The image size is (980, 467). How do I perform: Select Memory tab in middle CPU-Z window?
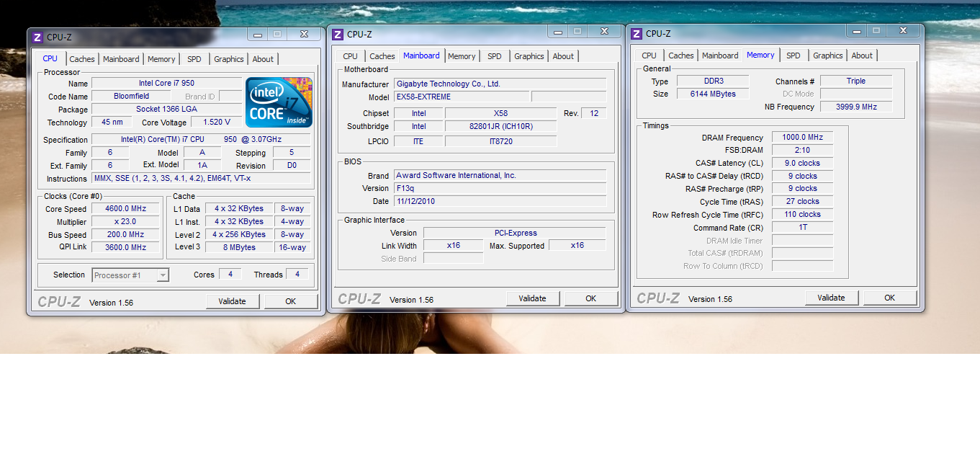point(462,56)
